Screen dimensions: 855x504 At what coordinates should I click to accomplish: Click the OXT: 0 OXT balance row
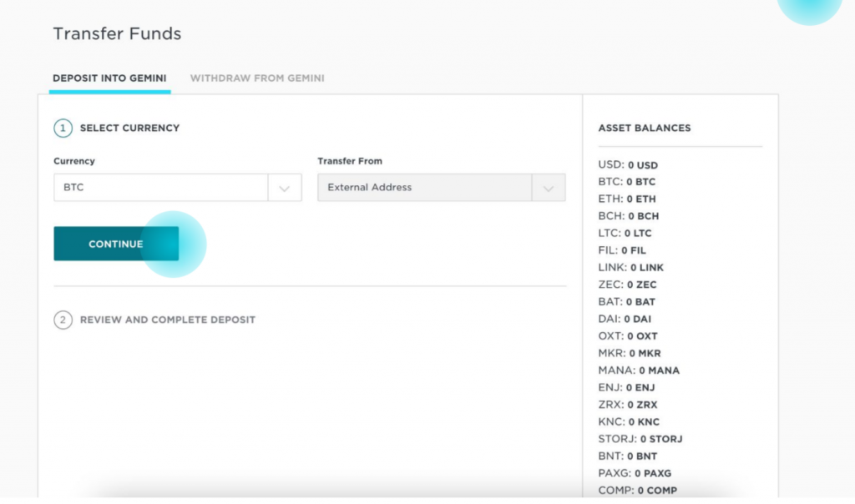628,336
